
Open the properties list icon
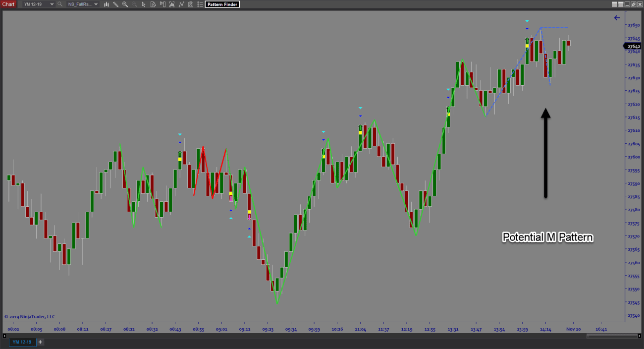click(x=200, y=4)
